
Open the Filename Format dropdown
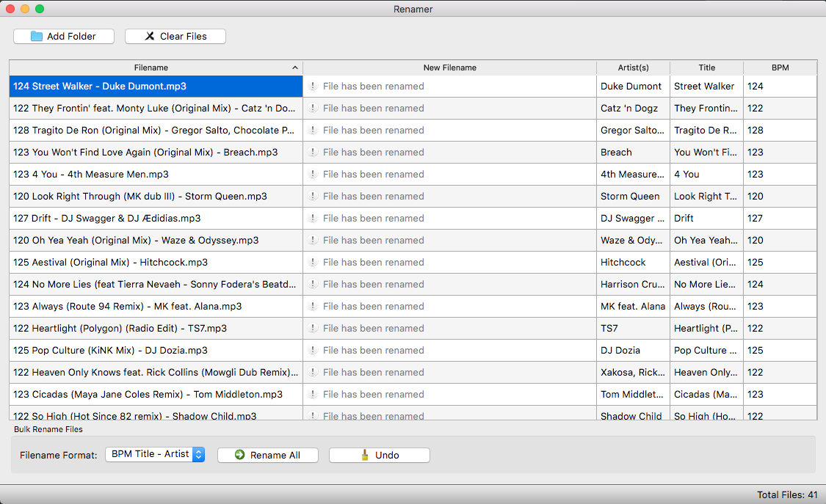tap(155, 454)
